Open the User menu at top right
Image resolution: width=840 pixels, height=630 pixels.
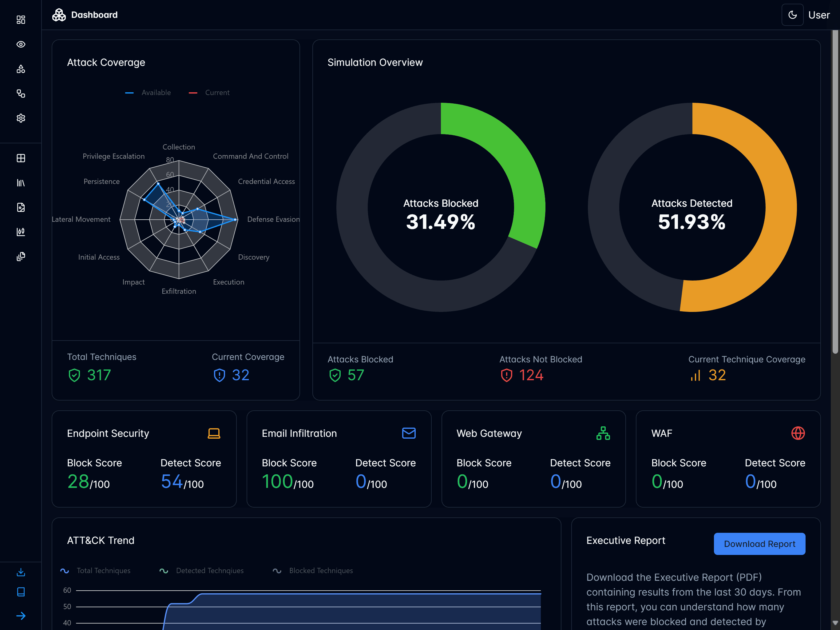[x=819, y=15]
